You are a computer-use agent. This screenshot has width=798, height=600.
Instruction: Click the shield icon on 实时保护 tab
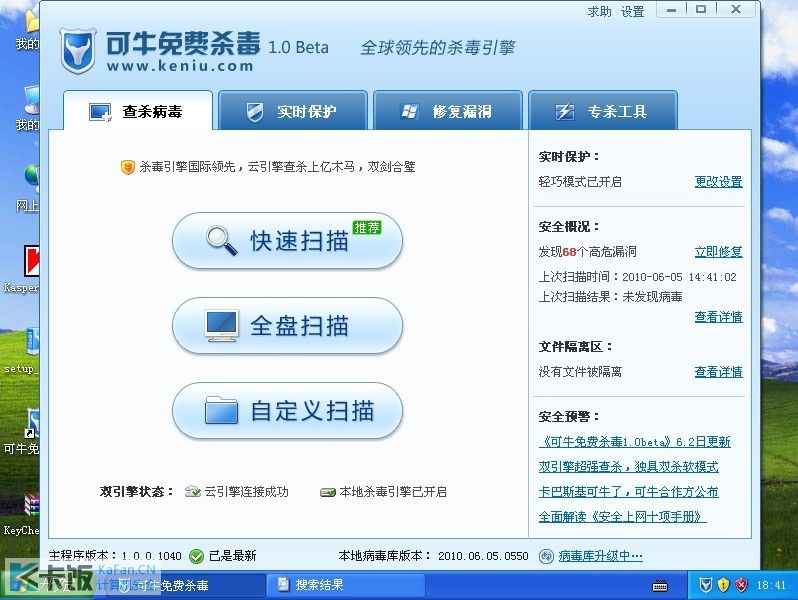click(x=254, y=111)
